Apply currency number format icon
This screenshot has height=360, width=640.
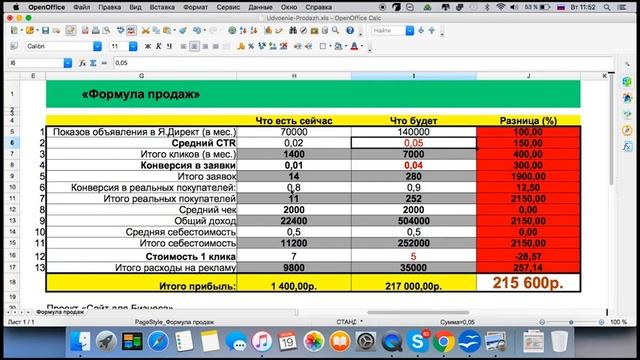point(241,46)
